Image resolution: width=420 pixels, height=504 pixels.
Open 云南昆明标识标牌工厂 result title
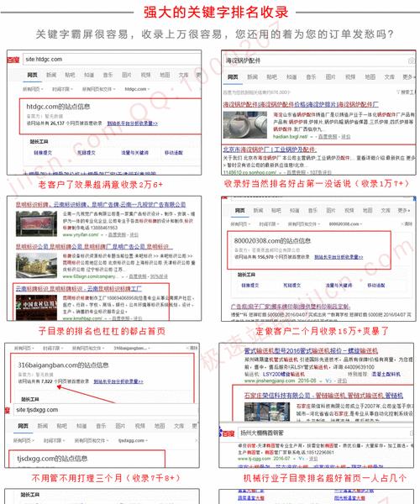coord(79,289)
